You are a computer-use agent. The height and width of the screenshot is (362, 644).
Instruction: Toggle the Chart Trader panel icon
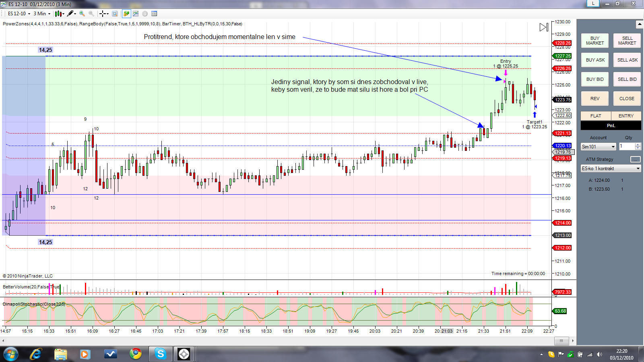(x=126, y=14)
